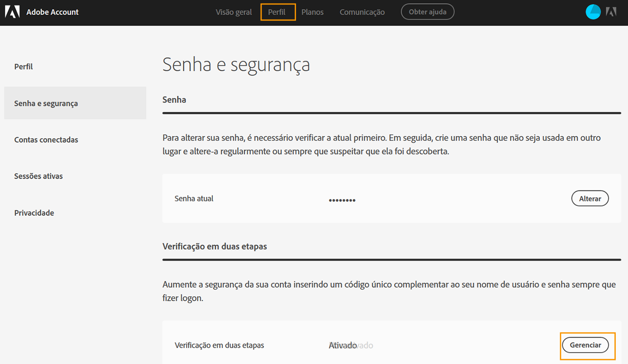Viewport: 628px width, 364px height.
Task: Click the Adobe Account home link
Action: click(x=52, y=12)
